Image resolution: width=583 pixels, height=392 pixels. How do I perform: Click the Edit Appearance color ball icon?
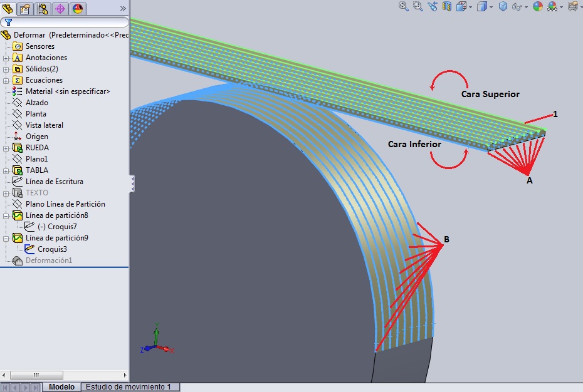tap(537, 6)
